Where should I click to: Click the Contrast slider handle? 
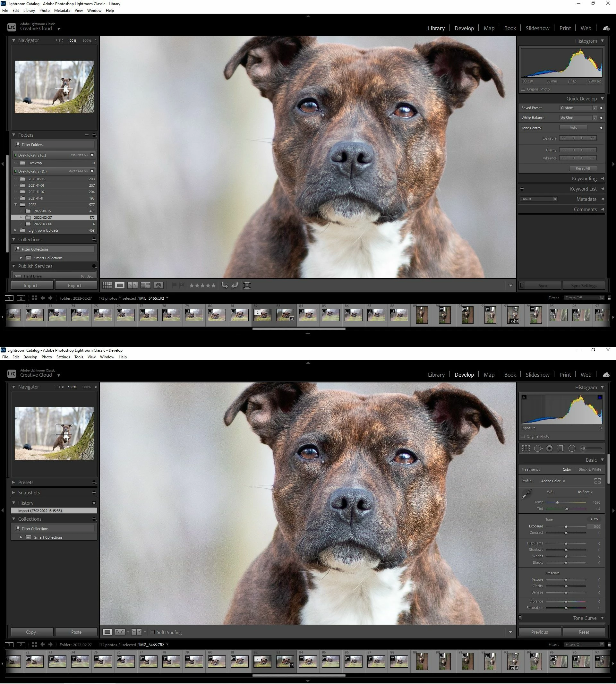[x=566, y=533]
